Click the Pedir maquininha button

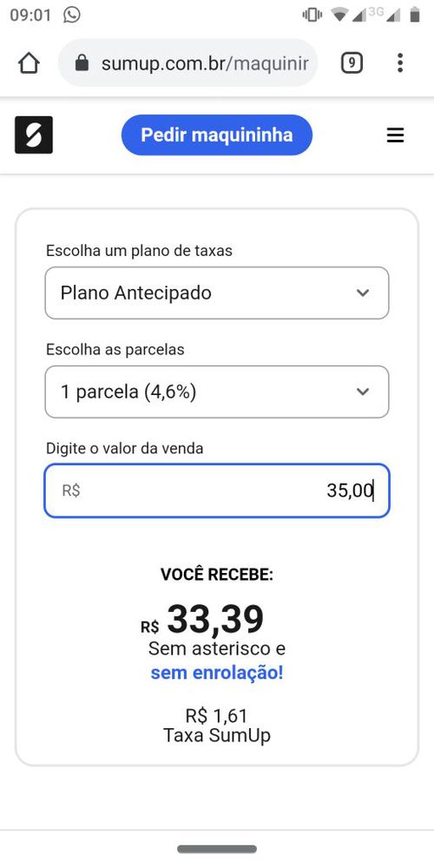click(217, 135)
